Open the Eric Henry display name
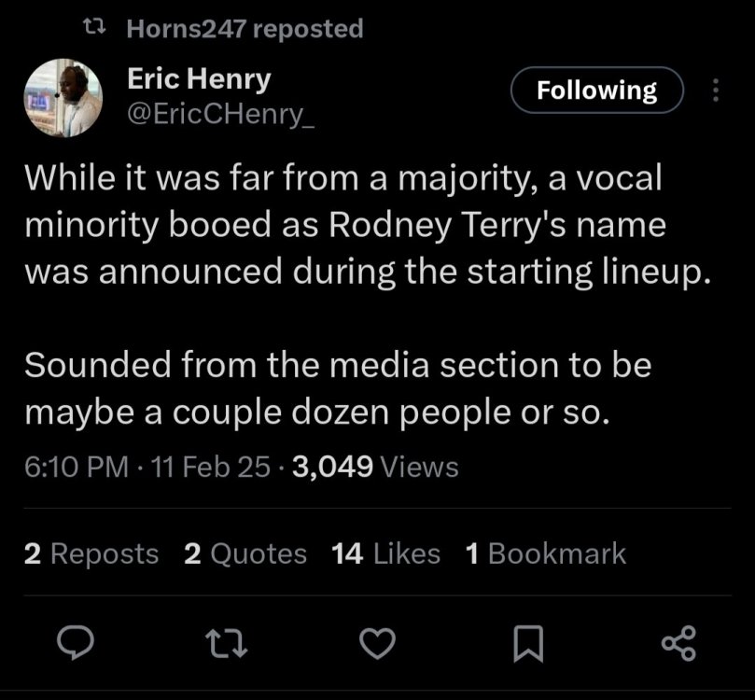Viewport: 755px width, 700px height. pos(199,79)
